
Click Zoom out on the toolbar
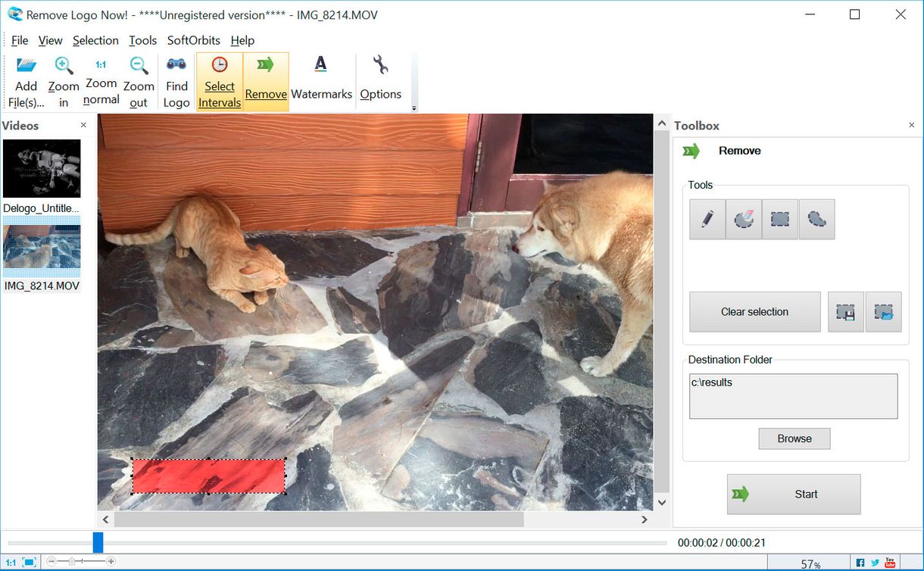(139, 80)
